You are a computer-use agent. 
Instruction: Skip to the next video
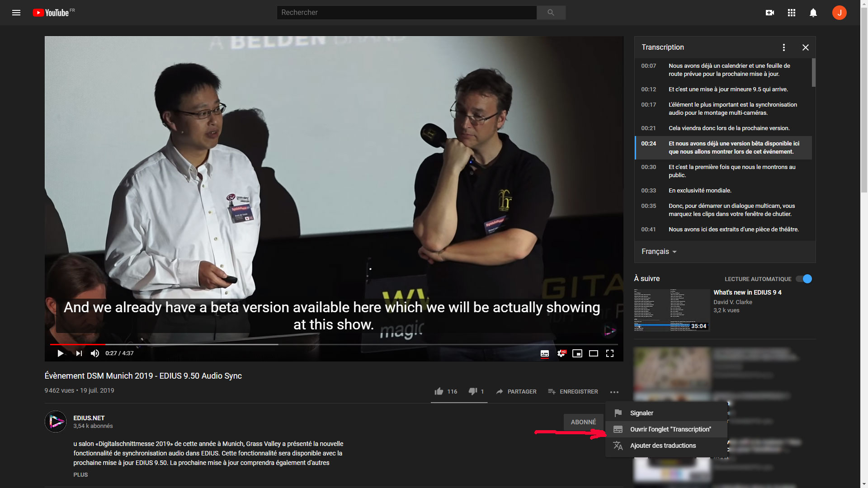coord(79,353)
